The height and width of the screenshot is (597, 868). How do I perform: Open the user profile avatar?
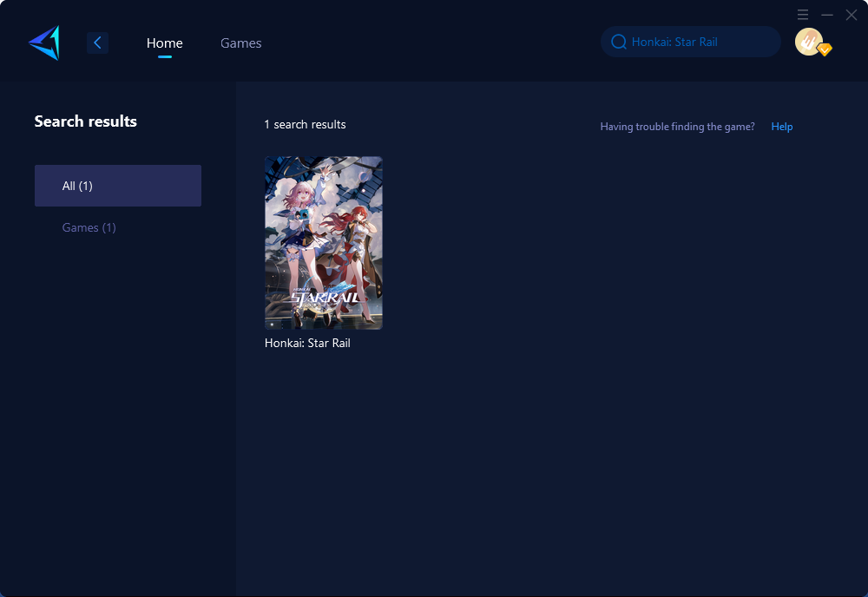[809, 42]
